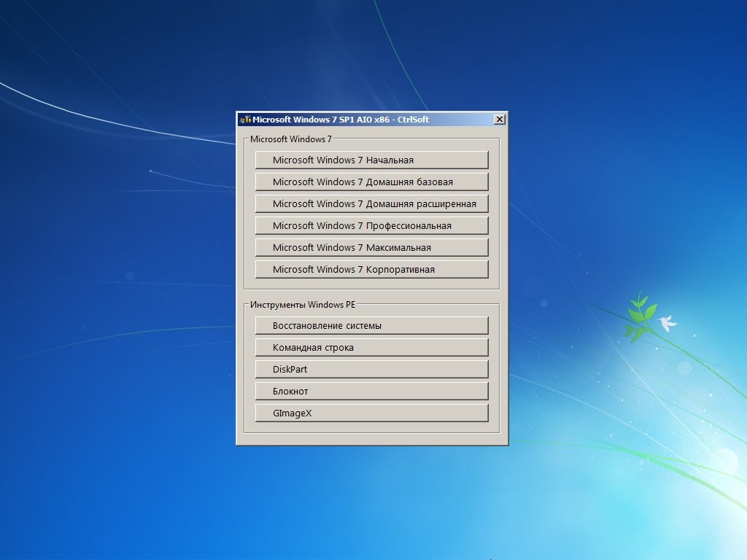Click the tools icon in the title bar
The image size is (747, 560).
(245, 120)
